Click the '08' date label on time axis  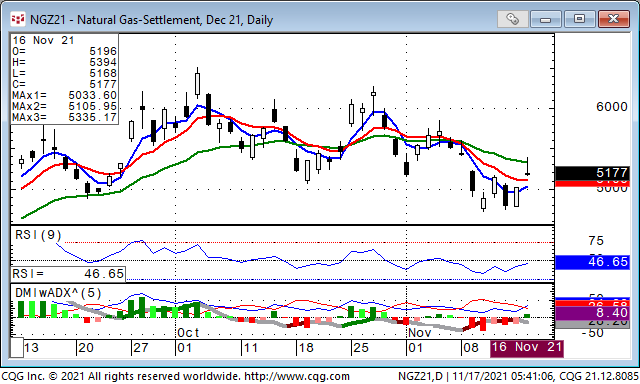(x=471, y=348)
